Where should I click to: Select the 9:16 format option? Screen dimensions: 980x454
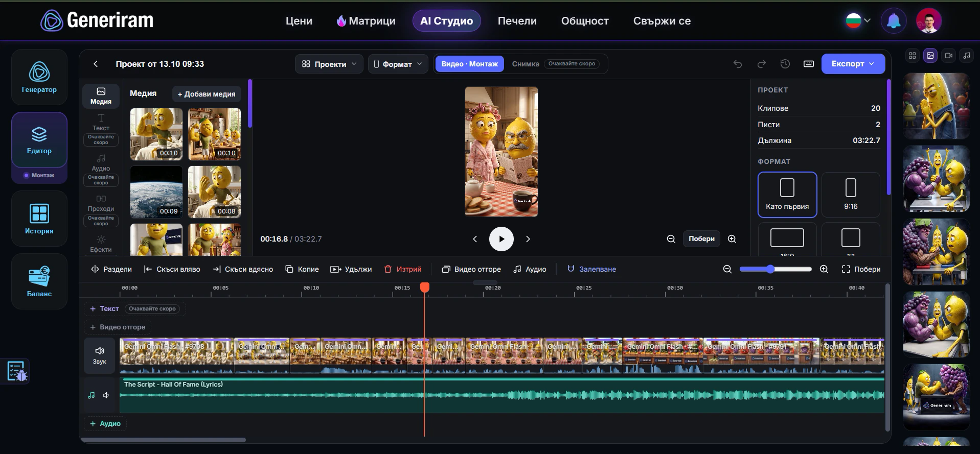click(x=851, y=195)
